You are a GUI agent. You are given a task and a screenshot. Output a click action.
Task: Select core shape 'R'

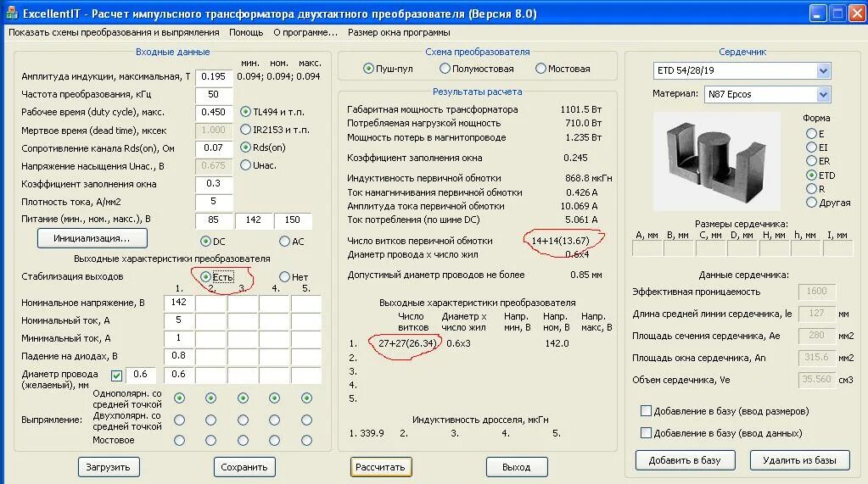[811, 189]
